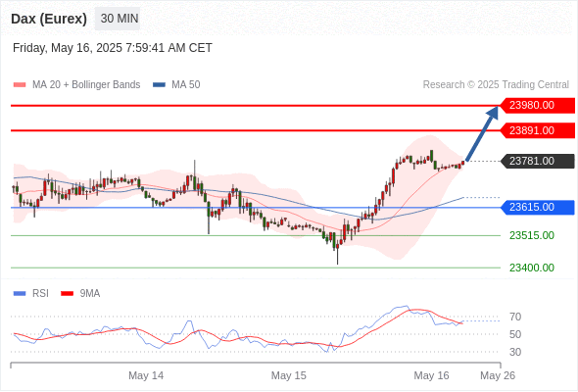This screenshot has width=578, height=392.
Task: Select the May 26 date axis label
Action: (498, 375)
